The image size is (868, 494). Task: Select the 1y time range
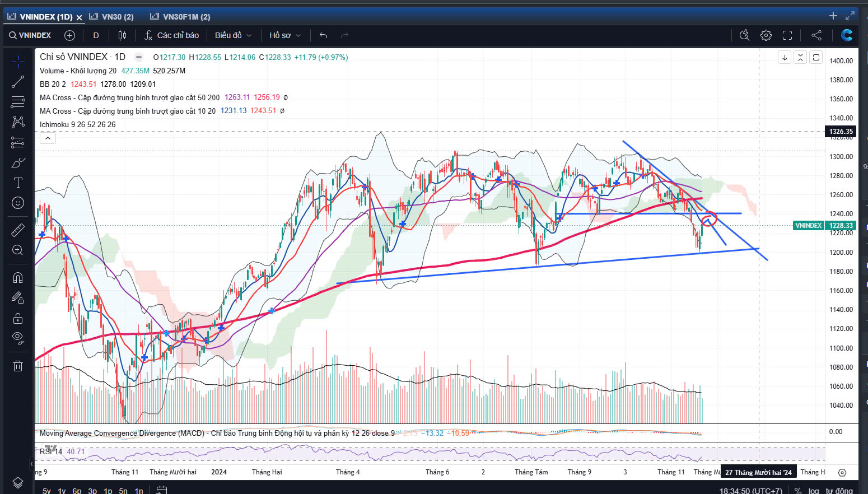pyautogui.click(x=62, y=491)
